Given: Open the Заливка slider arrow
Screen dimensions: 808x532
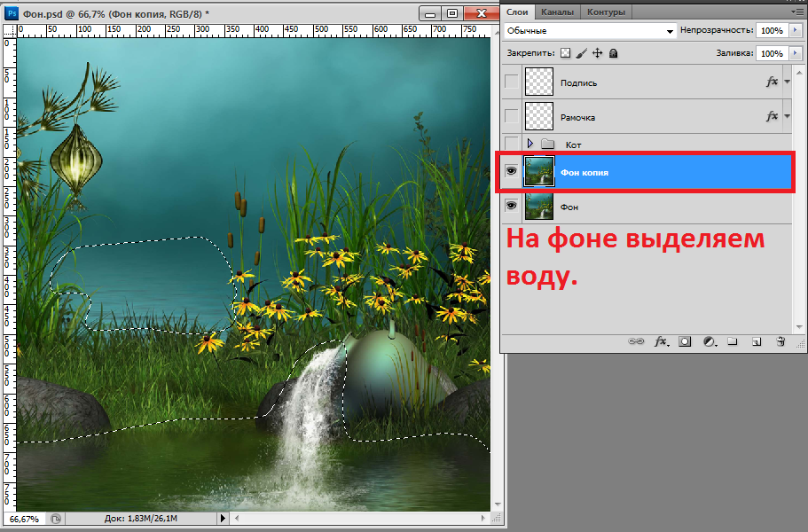Looking at the screenshot, I should pyautogui.click(x=795, y=53).
